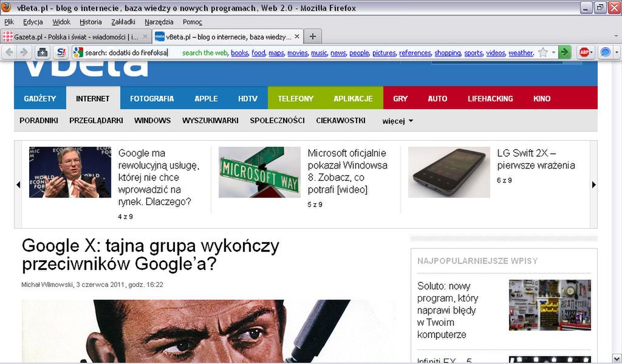
Task: Select the INTERNET site section
Action: pyautogui.click(x=93, y=98)
